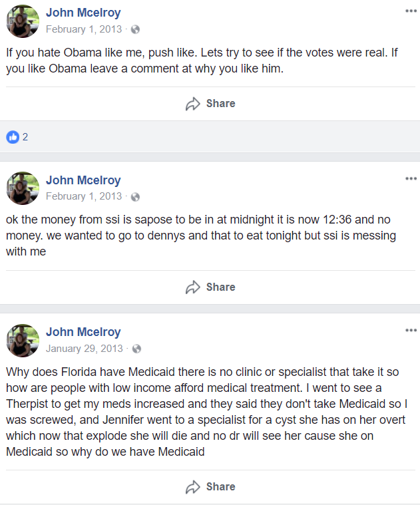Click share arrow icon under Medicaid post
Image resolution: width=420 pixels, height=505 pixels.
click(x=193, y=487)
